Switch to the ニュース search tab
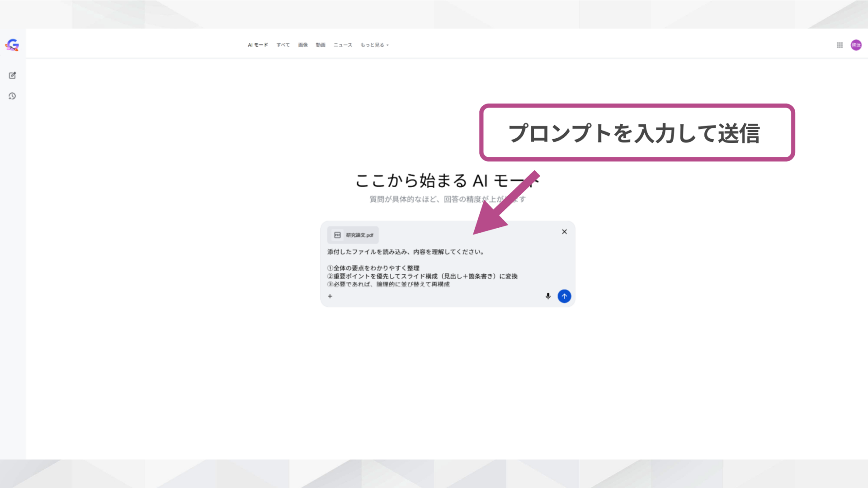The height and width of the screenshot is (488, 868). pos(342,45)
